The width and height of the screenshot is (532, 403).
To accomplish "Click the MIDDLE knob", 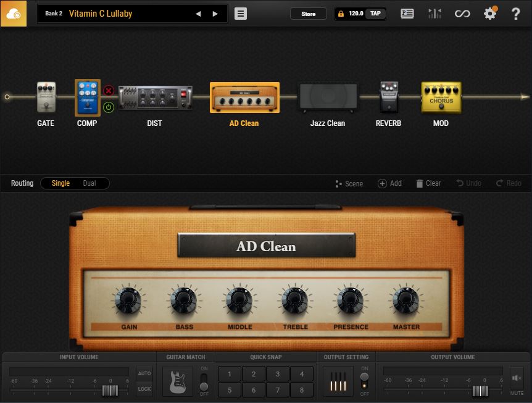I will tap(239, 301).
